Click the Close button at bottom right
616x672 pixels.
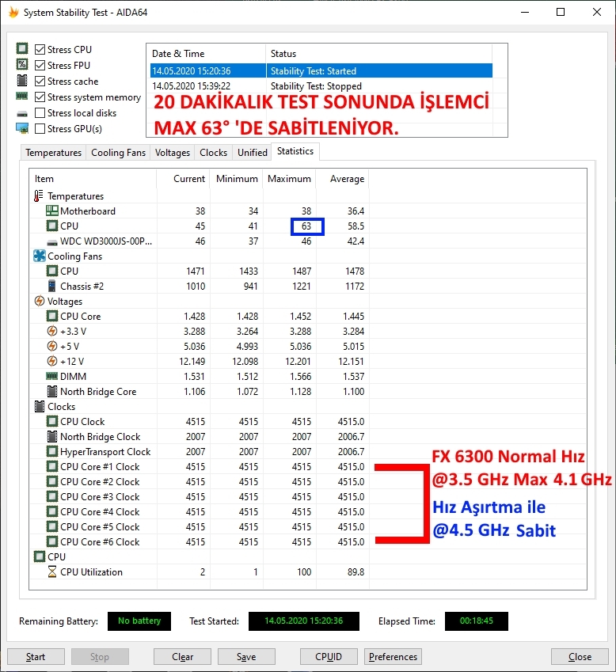coord(580,657)
